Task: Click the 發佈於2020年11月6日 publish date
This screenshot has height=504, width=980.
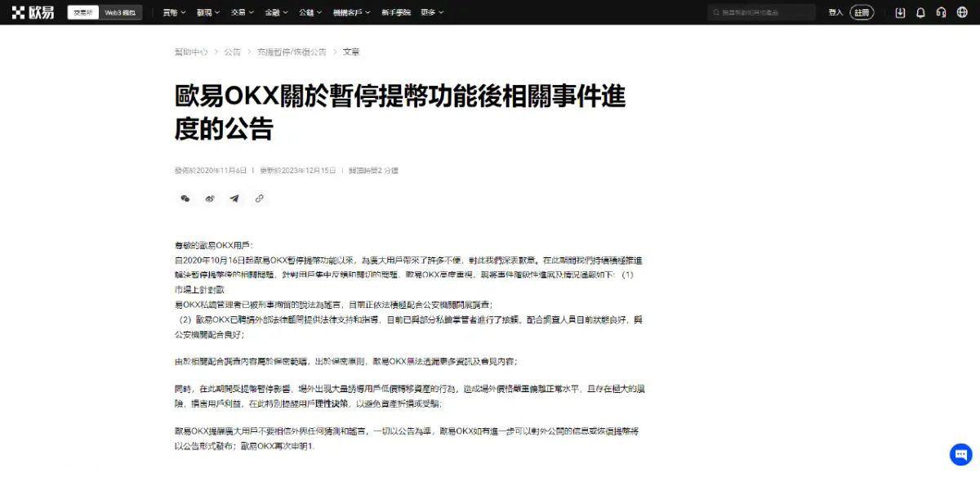Action: (x=211, y=171)
